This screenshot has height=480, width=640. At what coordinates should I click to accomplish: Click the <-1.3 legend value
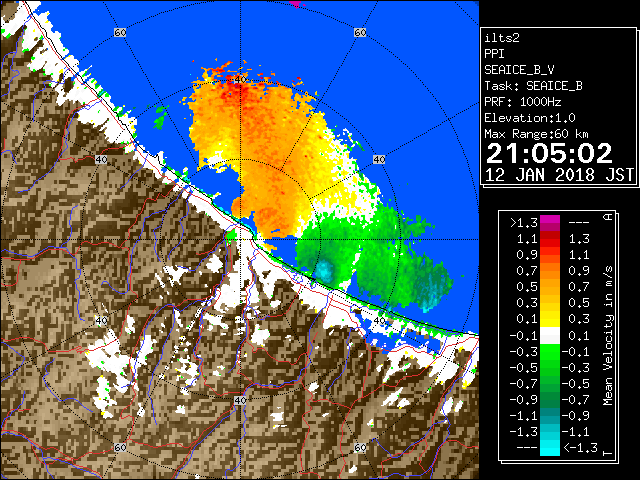(x=580, y=448)
